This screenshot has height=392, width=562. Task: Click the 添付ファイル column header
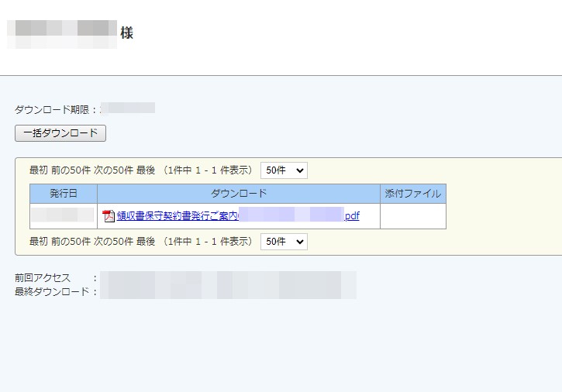[412, 194]
